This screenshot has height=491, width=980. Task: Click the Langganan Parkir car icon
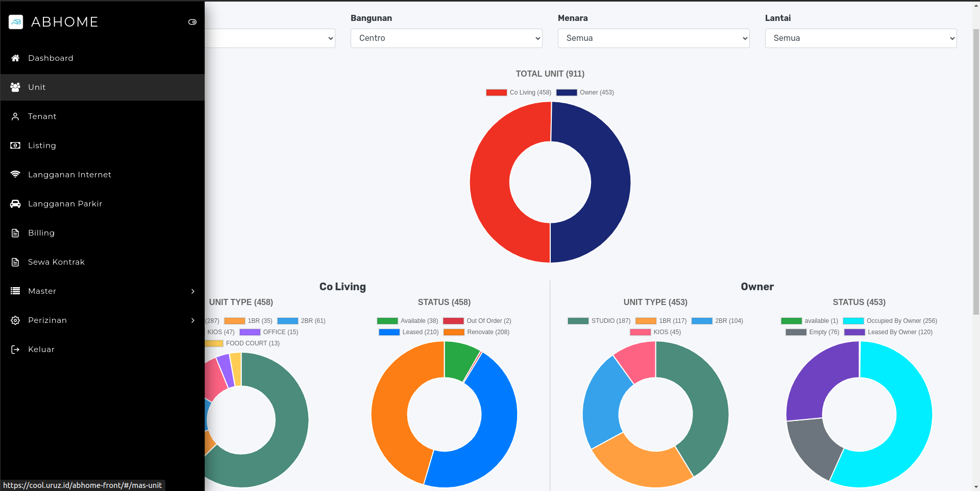tap(15, 204)
